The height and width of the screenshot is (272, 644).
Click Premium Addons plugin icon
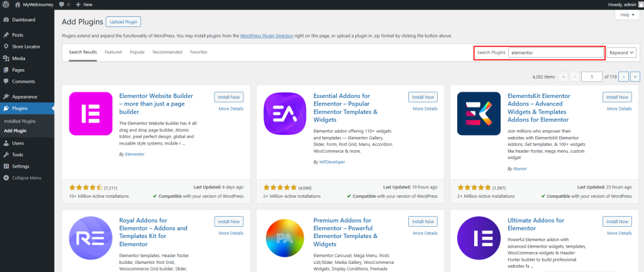click(285, 238)
